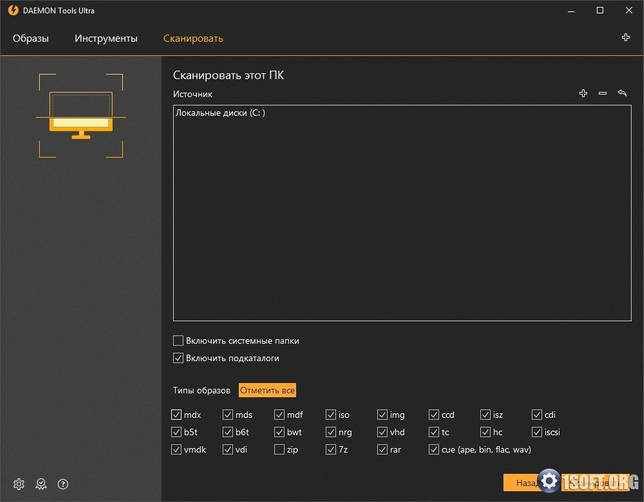Image resolution: width=644 pixels, height=502 pixels.
Task: Enable Включить системные папки checkbox
Action: pos(178,341)
